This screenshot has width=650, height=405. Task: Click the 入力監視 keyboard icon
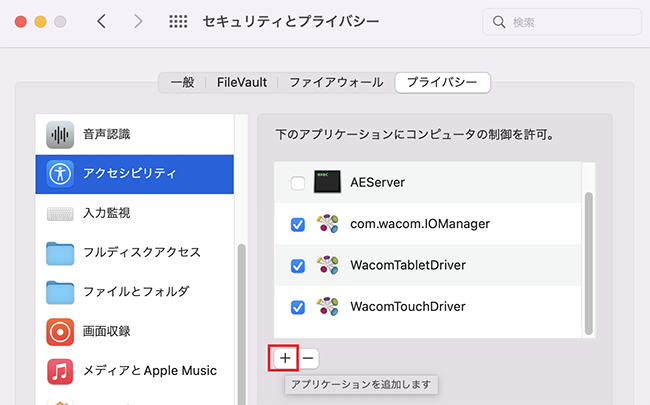60,213
